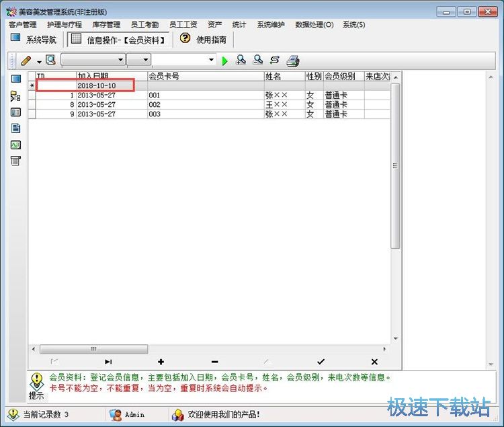Image resolution: width=504 pixels, height=427 pixels.
Task: Click grid vertical scrollbar down arrow
Action: click(396, 339)
